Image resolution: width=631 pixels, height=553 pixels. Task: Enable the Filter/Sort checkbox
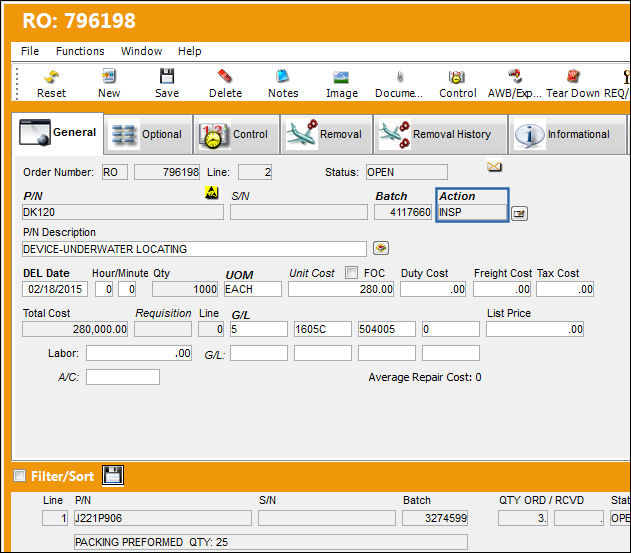[19, 476]
